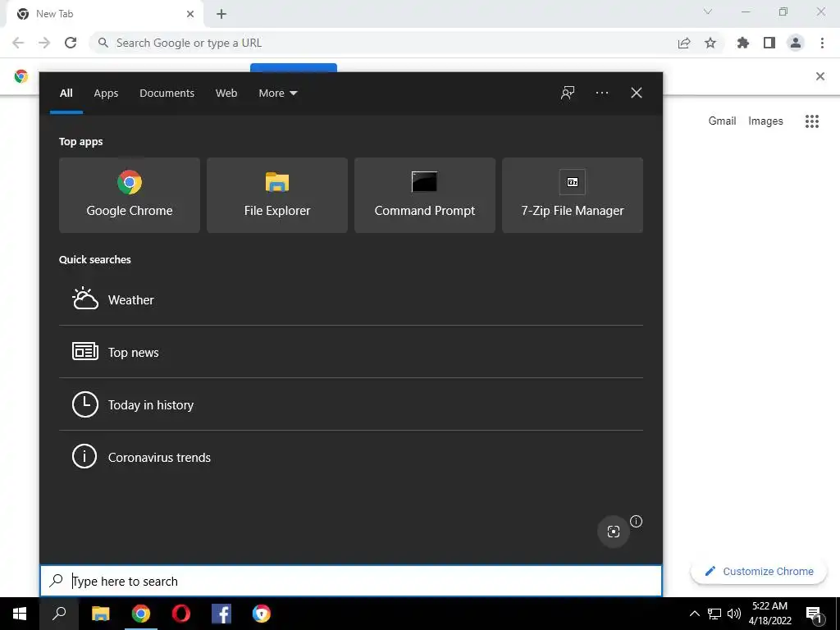Close the New Tab tab
The width and height of the screenshot is (840, 630).
pos(190,14)
